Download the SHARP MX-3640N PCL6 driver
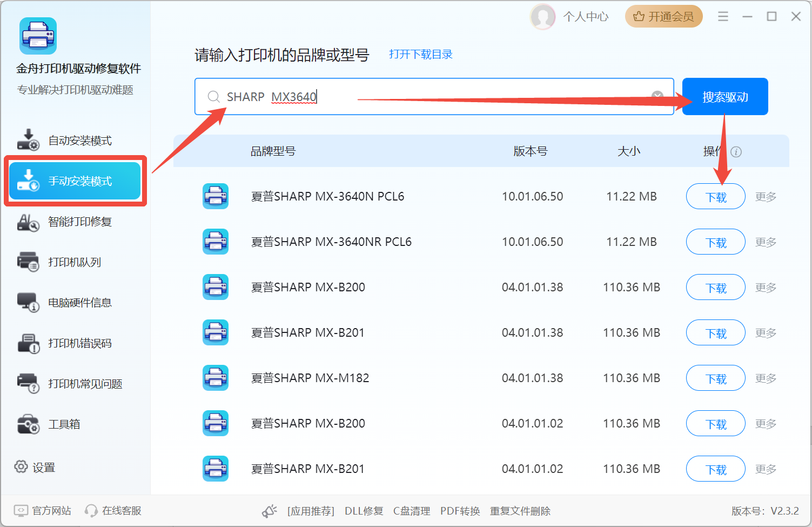 pos(716,197)
